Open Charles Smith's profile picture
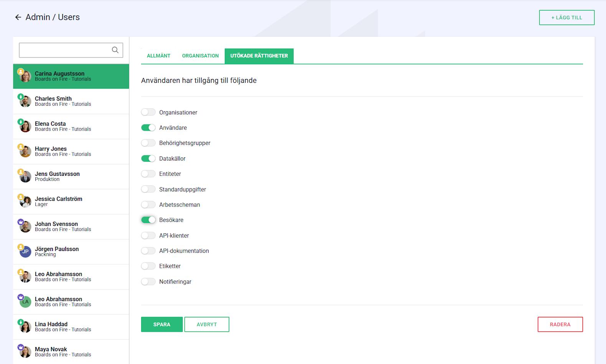 click(x=25, y=102)
